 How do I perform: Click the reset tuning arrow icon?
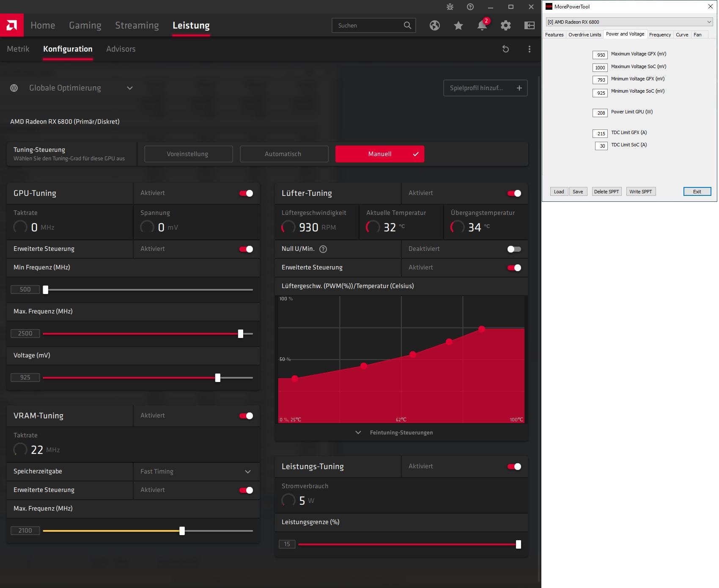pos(505,49)
